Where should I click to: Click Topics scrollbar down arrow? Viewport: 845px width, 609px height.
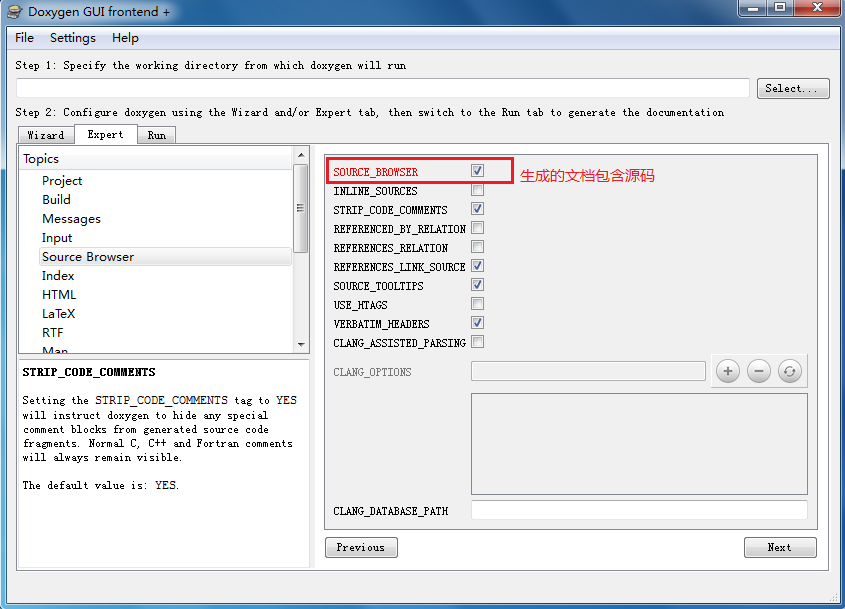(301, 344)
